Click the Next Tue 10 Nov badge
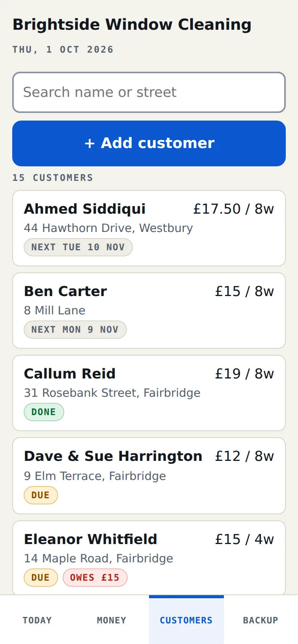298x644 pixels. point(78,247)
